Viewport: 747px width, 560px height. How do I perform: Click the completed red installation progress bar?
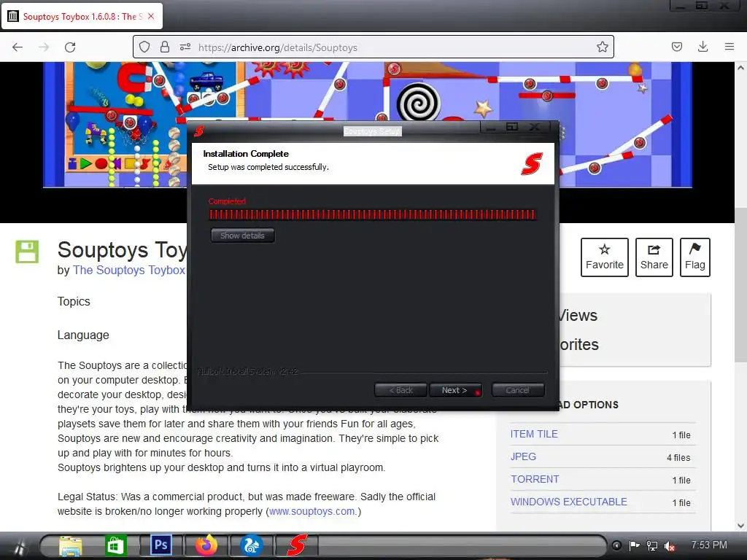[x=372, y=215]
